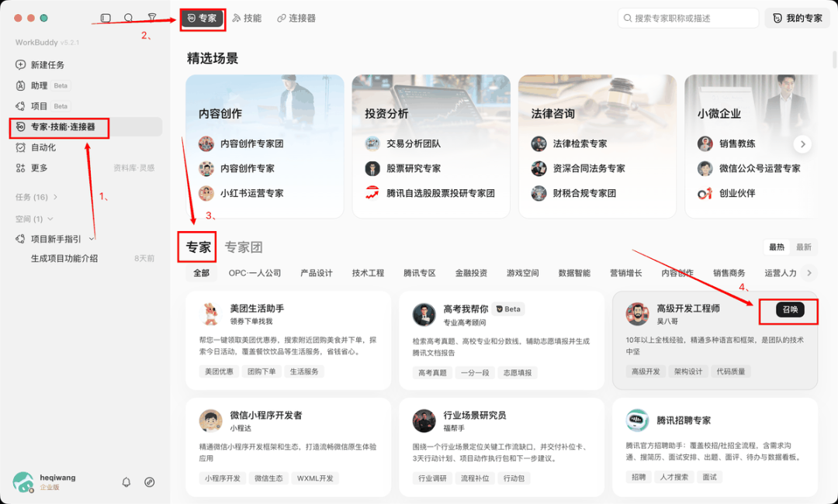
Task: Select the 全部 category filter
Action: pyautogui.click(x=202, y=273)
